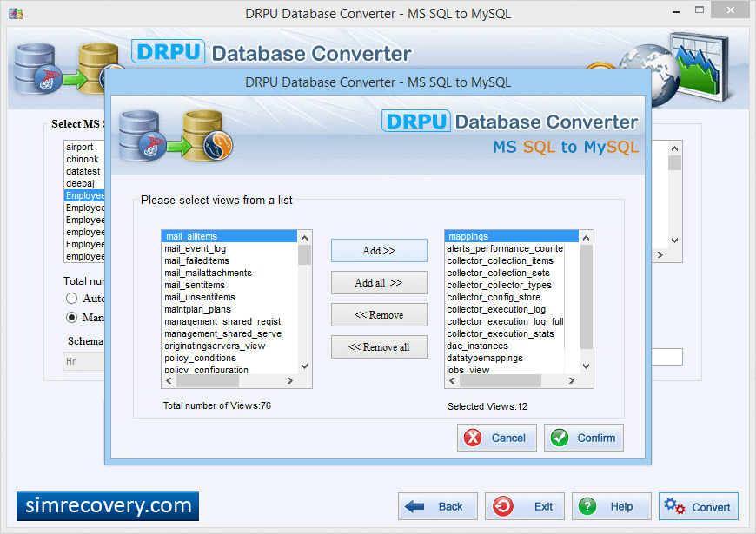
Task: Select datatest database in main window list
Action: pyautogui.click(x=84, y=171)
